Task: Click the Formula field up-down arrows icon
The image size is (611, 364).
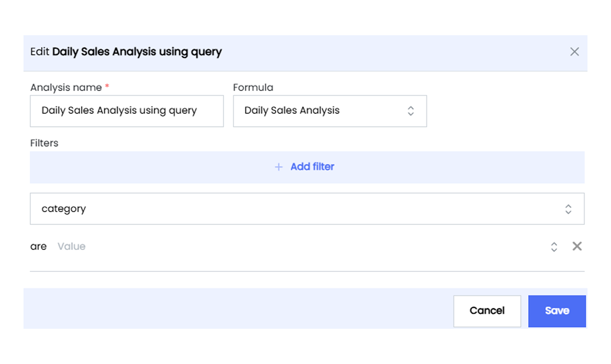Action: tap(411, 111)
